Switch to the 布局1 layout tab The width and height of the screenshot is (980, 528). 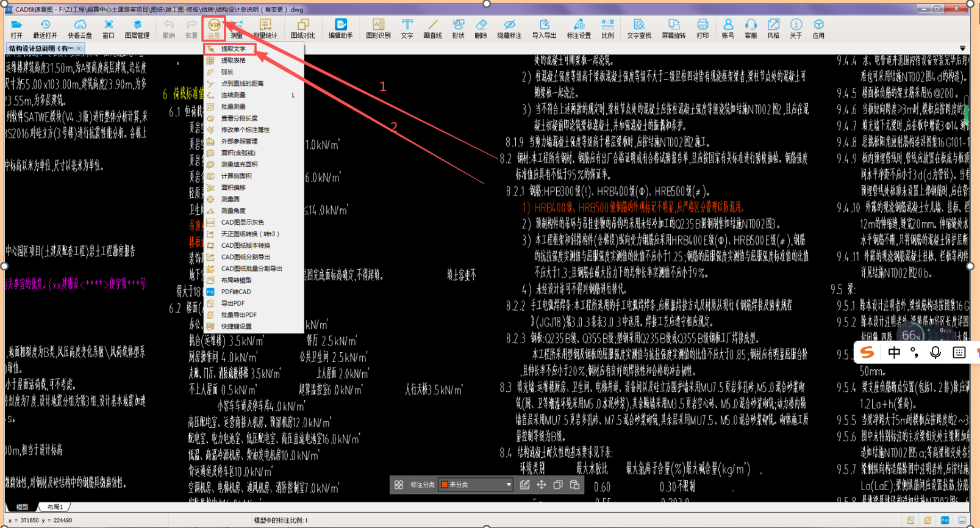pyautogui.click(x=55, y=507)
